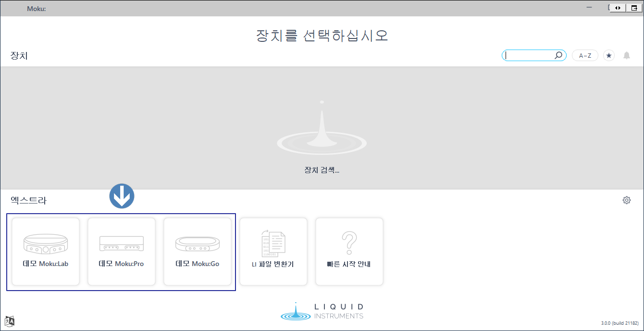The width and height of the screenshot is (644, 331).
Task: Open the LI 파일 변환기 file converter
Action: pos(273,251)
